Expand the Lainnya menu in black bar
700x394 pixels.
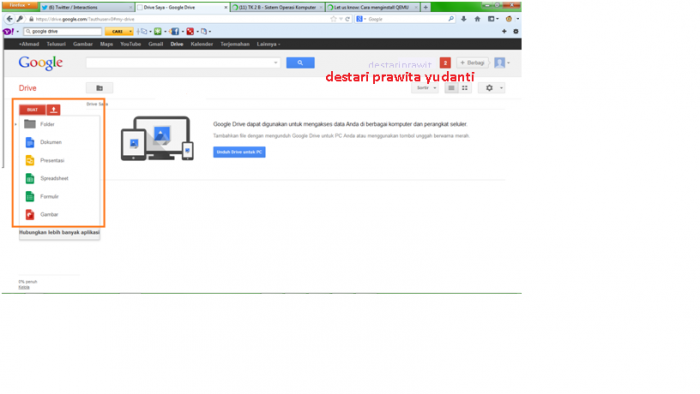coord(268,44)
